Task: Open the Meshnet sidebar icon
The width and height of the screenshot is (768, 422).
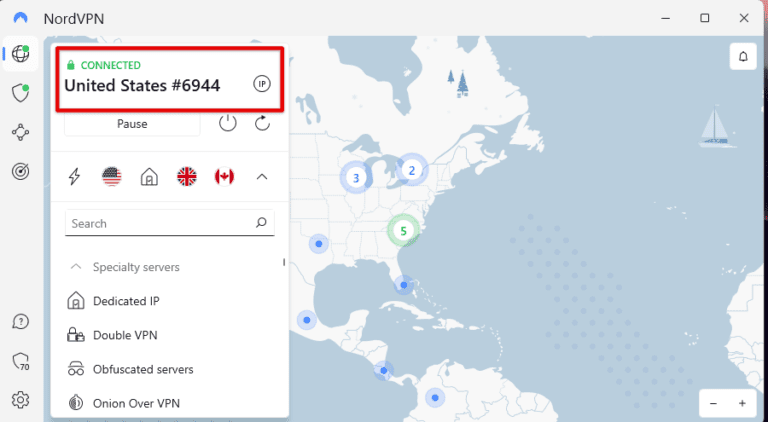Action: point(20,132)
